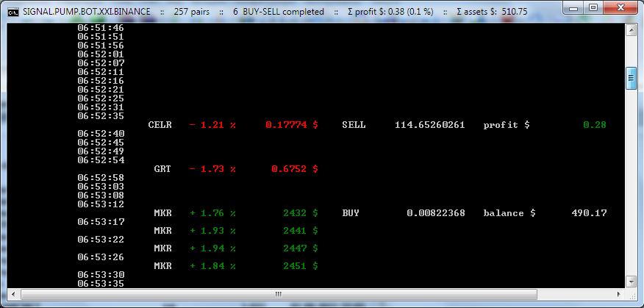Click the 'balance $' label
The height and width of the screenshot is (308, 644).
(x=509, y=213)
